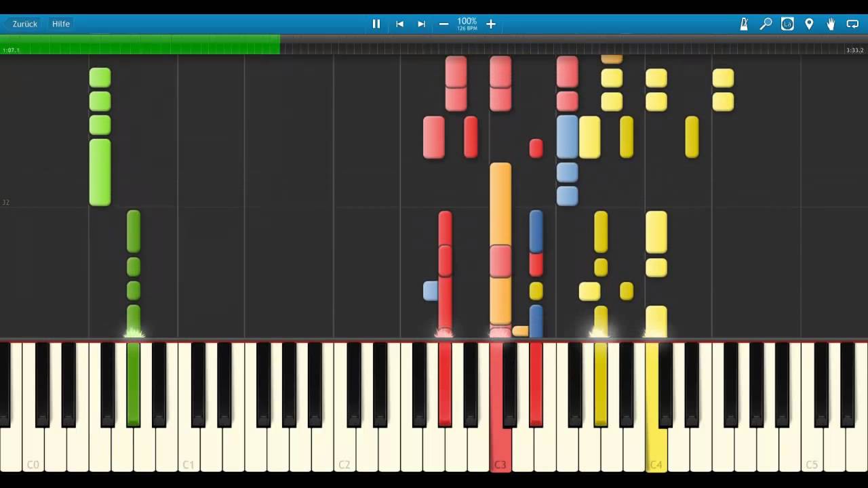Viewport: 868px width, 488px height.
Task: Toggle the note labels (La) icon
Action: (x=787, y=24)
